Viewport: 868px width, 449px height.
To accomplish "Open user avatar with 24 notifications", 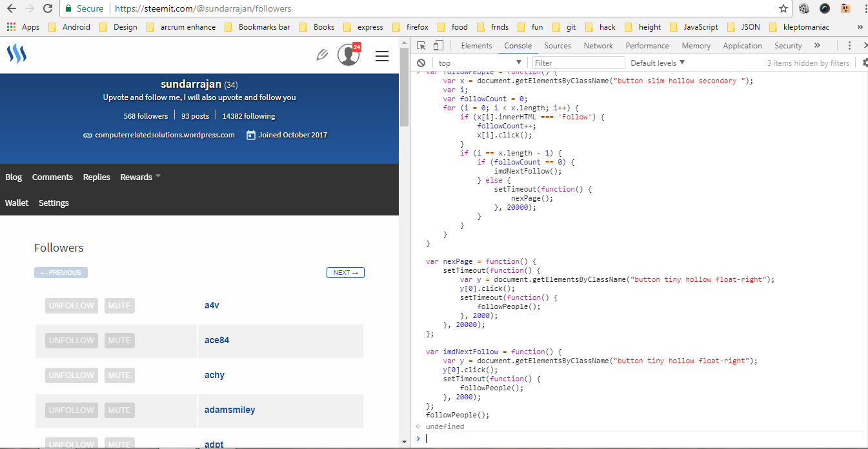I will pyautogui.click(x=348, y=55).
